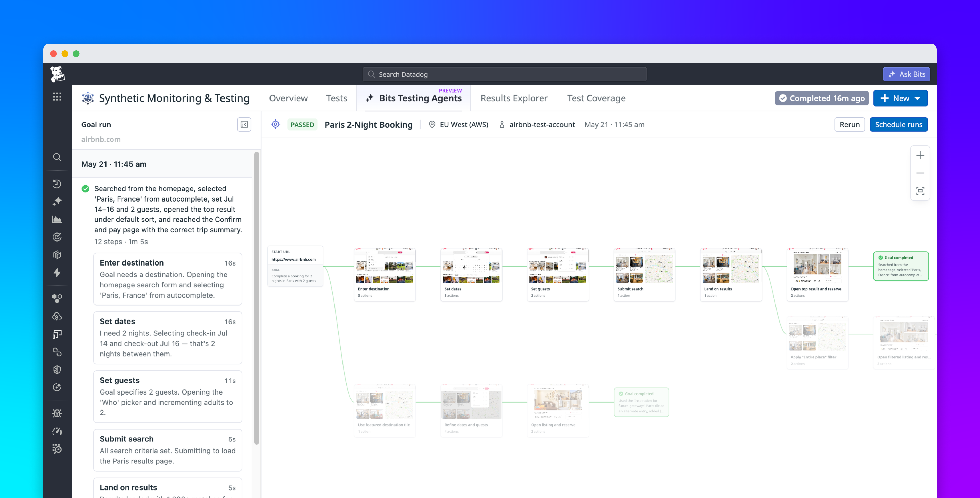
Task: Click the speedometer gauge sidebar icon
Action: [x=57, y=431]
